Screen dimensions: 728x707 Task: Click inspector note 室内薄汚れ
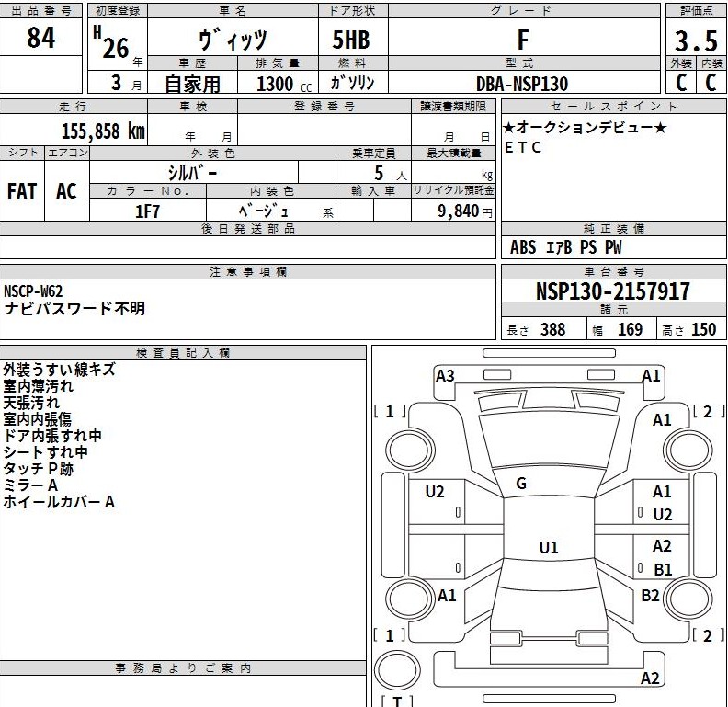coord(38,385)
